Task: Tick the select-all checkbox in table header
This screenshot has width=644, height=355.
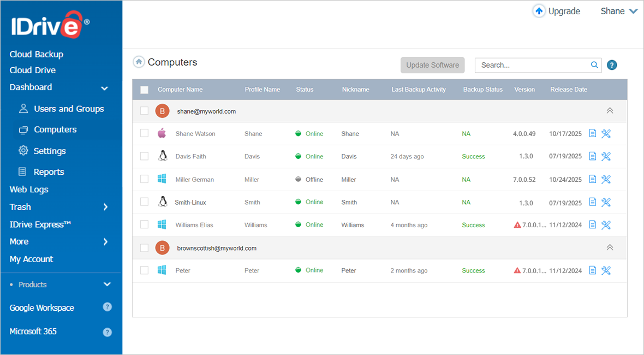Action: pyautogui.click(x=144, y=90)
